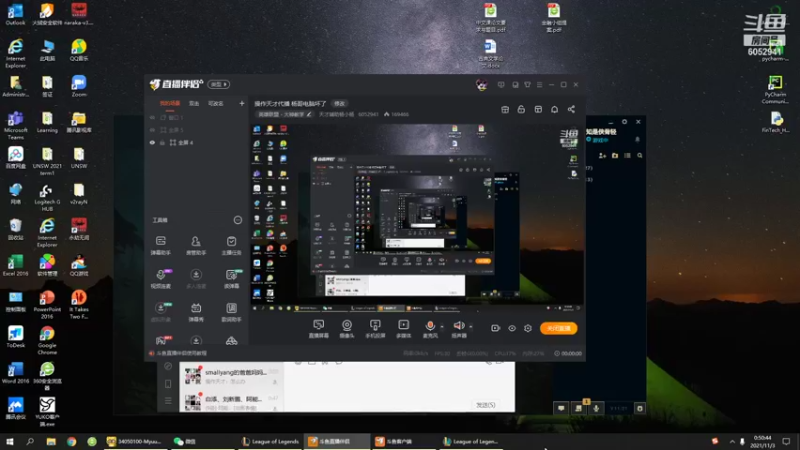Mute the 扬声器 speaker

[459, 329]
